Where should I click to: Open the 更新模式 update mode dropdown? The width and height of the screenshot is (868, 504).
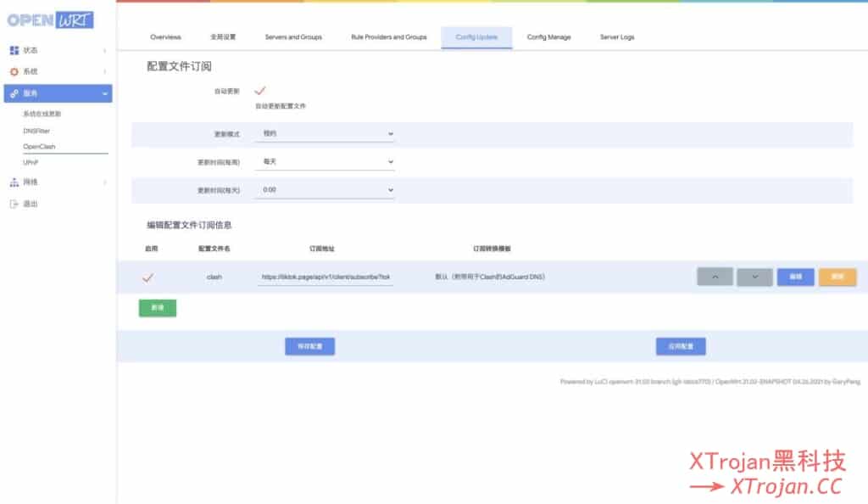click(x=325, y=133)
